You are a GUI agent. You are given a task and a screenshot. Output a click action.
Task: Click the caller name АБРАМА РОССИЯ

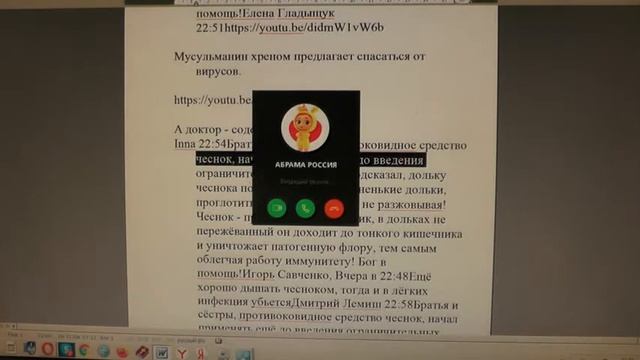306,165
